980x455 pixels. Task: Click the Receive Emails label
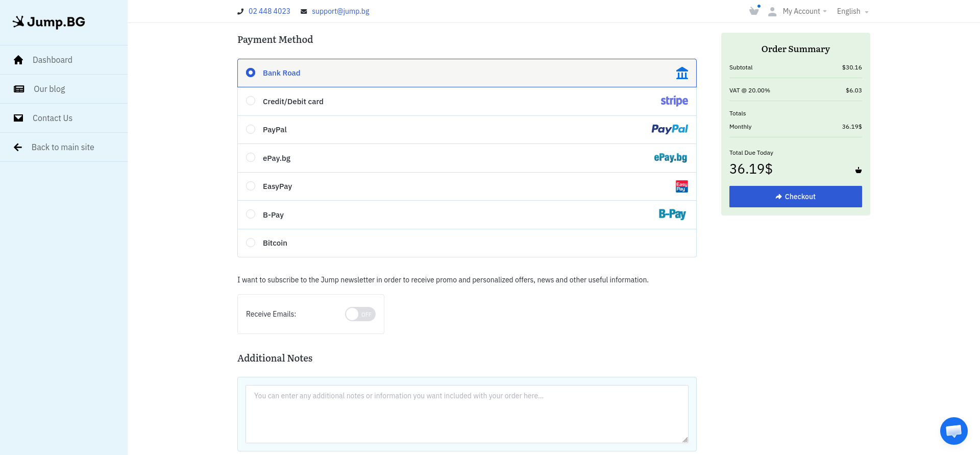click(x=271, y=314)
